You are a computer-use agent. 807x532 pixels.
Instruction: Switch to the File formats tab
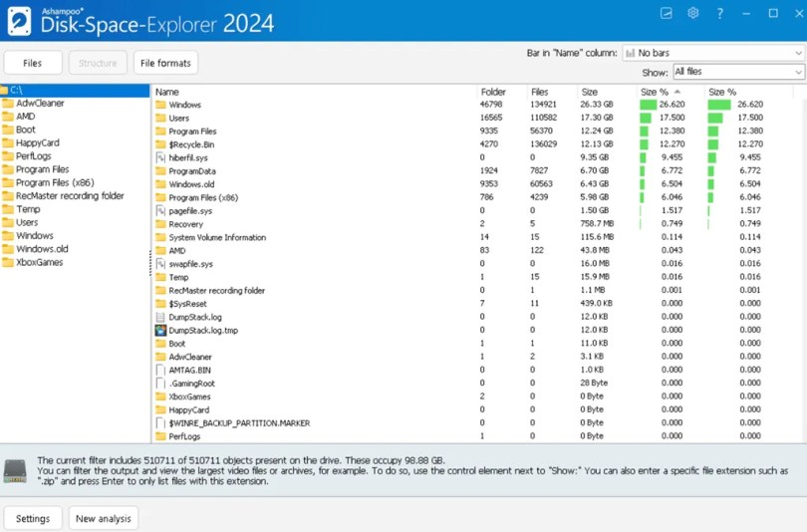pos(165,63)
